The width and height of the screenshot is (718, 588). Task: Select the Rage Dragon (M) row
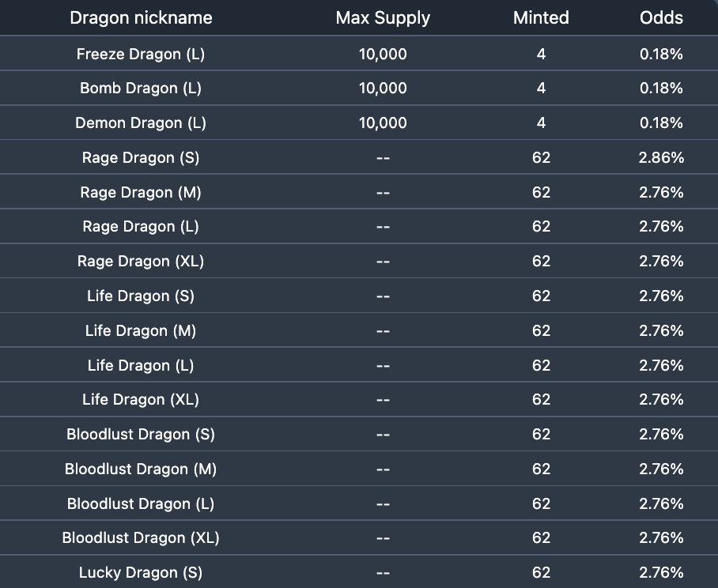click(x=359, y=192)
